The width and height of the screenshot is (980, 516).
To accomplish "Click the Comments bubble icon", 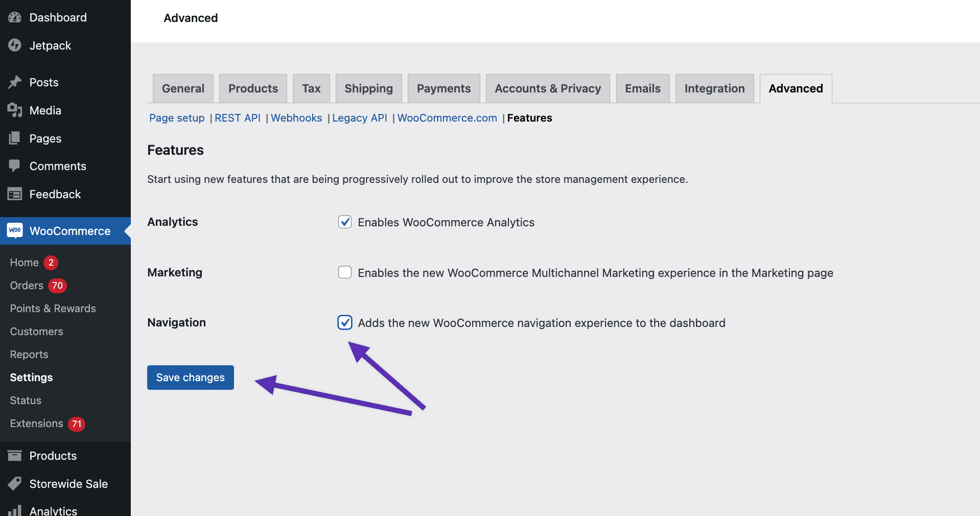I will [x=15, y=166].
